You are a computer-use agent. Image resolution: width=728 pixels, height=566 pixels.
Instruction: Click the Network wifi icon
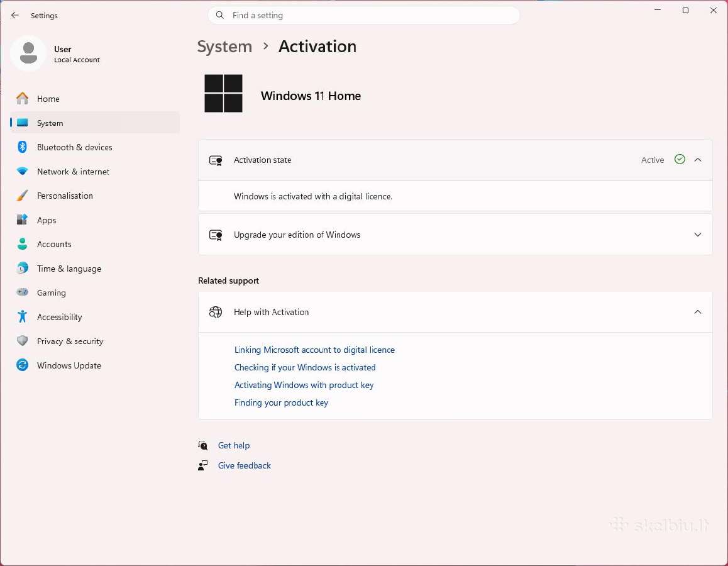22,171
